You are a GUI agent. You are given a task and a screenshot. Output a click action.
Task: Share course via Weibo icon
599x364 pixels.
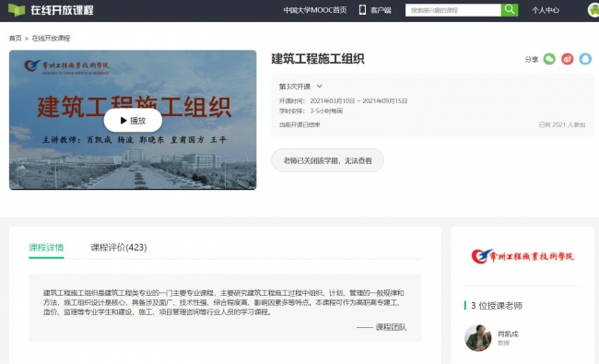coord(568,59)
